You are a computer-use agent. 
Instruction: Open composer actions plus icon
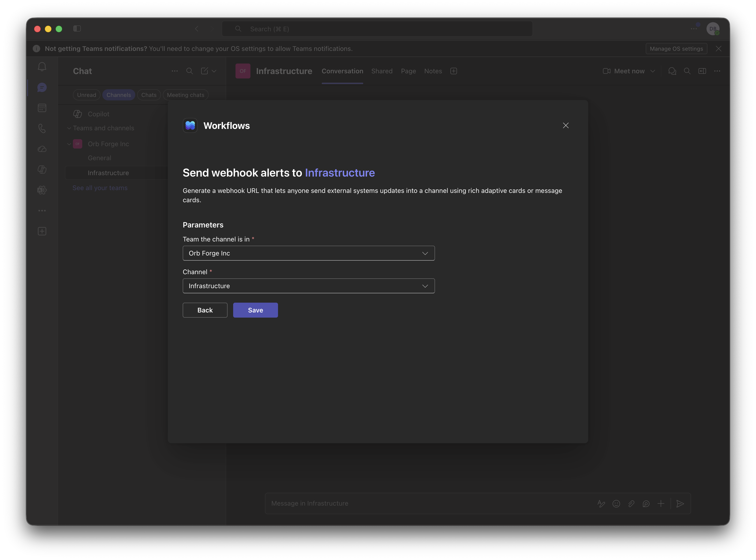661,504
